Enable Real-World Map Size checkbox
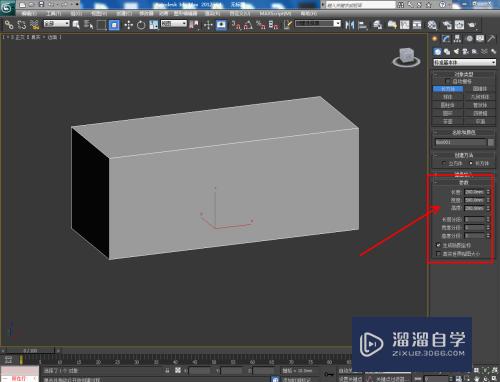The height and width of the screenshot is (382, 500). click(438, 254)
